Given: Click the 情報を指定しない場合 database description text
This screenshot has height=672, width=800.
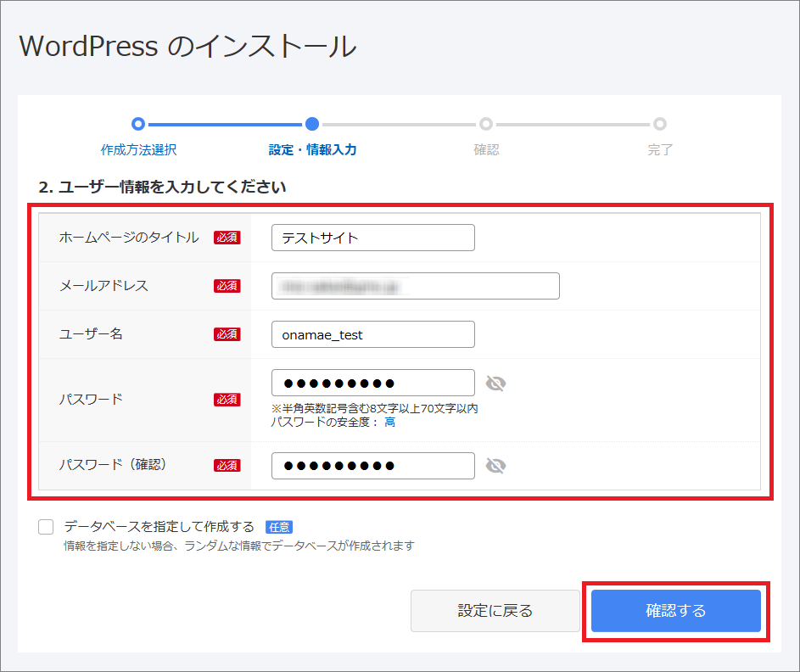Looking at the screenshot, I should (x=238, y=546).
